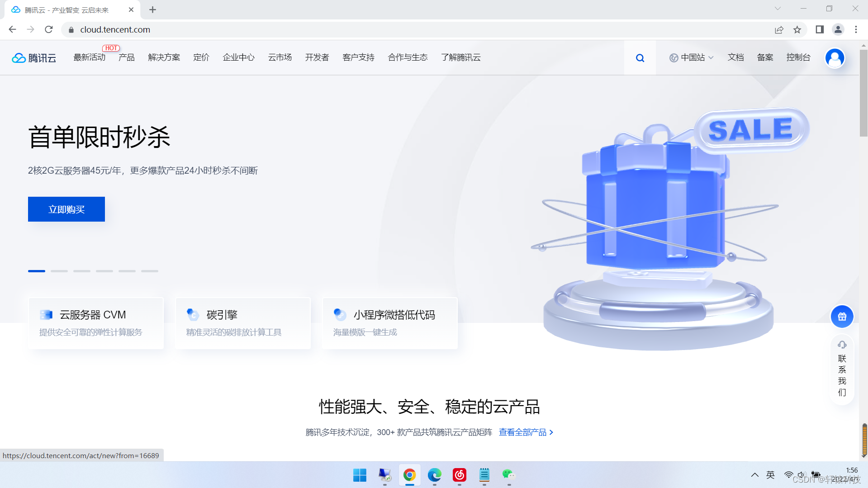
Task: Open the search icon in Tencent Cloud navbar
Action: 640,57
